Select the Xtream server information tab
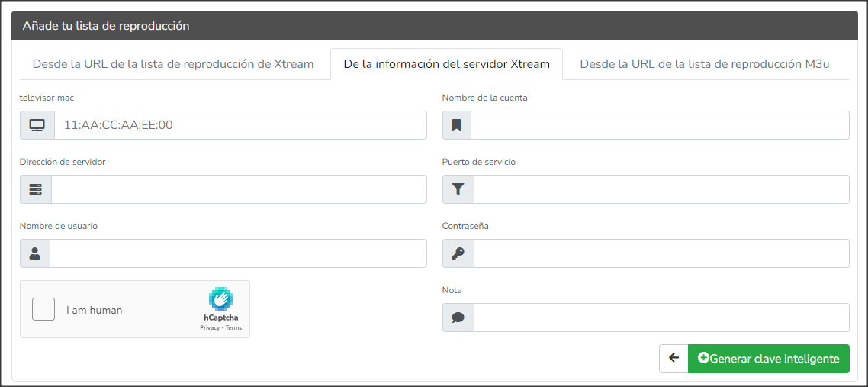This screenshot has height=387, width=868. pyautogui.click(x=446, y=63)
